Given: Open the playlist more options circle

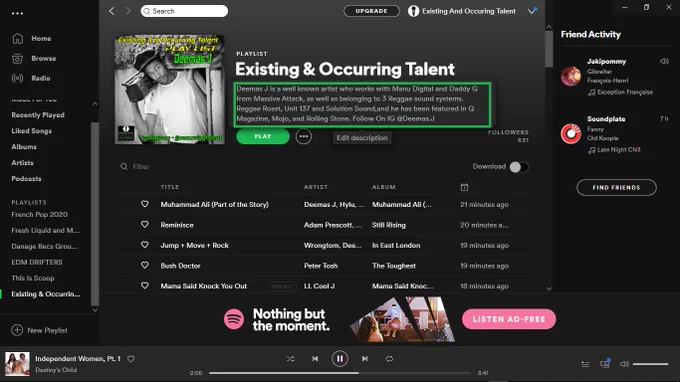Looking at the screenshot, I should (x=304, y=136).
